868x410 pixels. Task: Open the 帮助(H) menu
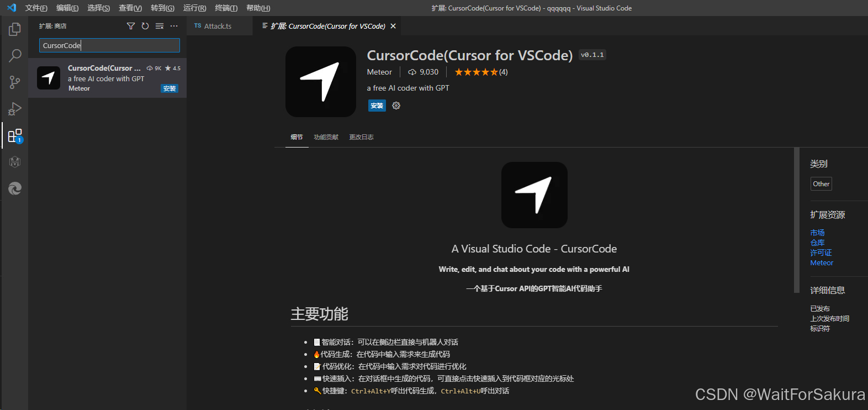click(258, 8)
